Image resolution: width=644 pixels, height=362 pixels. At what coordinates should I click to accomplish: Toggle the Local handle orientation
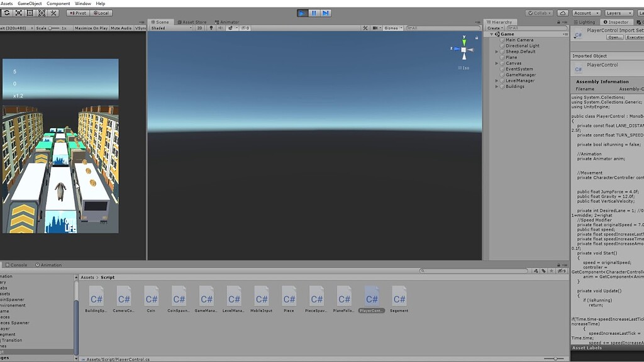coord(103,12)
